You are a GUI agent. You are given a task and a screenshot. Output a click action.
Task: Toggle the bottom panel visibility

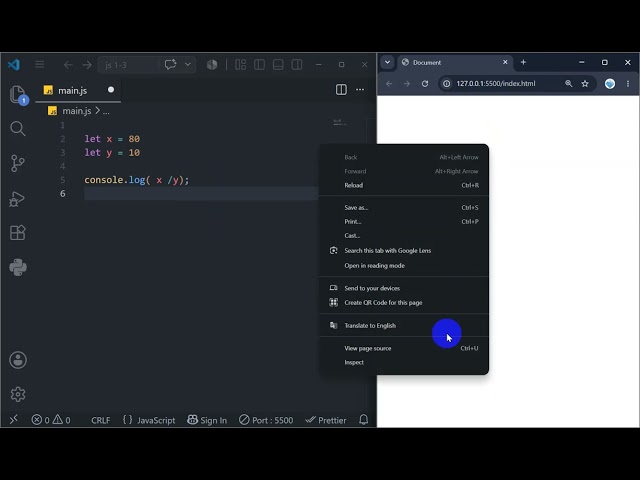pos(278,64)
